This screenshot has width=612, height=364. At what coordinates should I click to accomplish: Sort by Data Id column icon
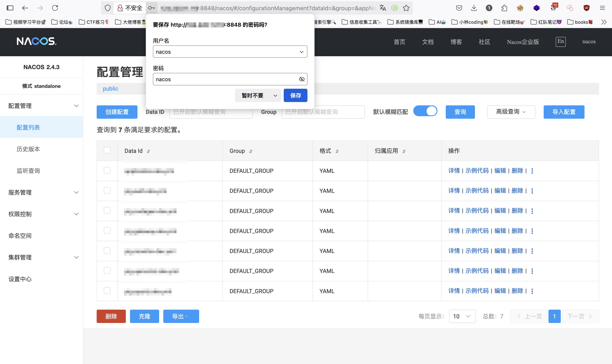(x=148, y=151)
